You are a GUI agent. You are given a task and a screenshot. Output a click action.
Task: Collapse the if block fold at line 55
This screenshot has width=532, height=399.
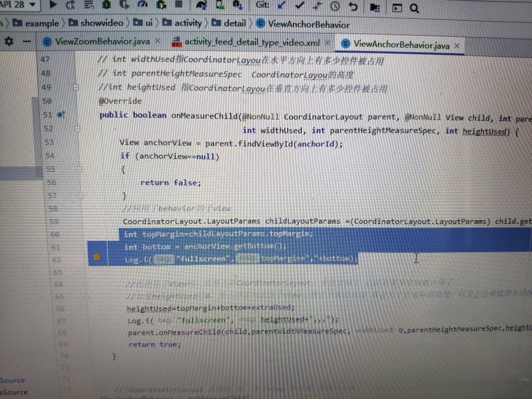tap(79, 169)
